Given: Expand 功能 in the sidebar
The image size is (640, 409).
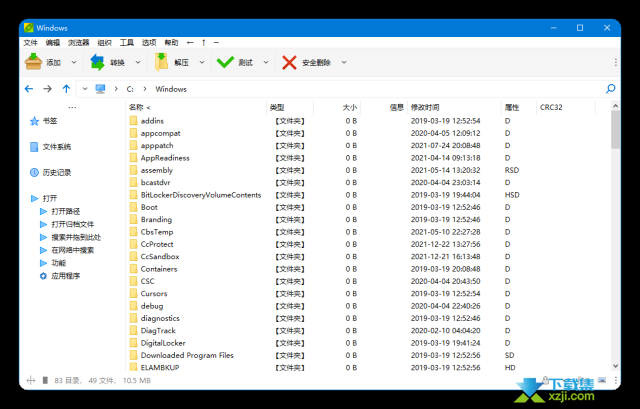Looking at the screenshot, I should click(x=43, y=263).
